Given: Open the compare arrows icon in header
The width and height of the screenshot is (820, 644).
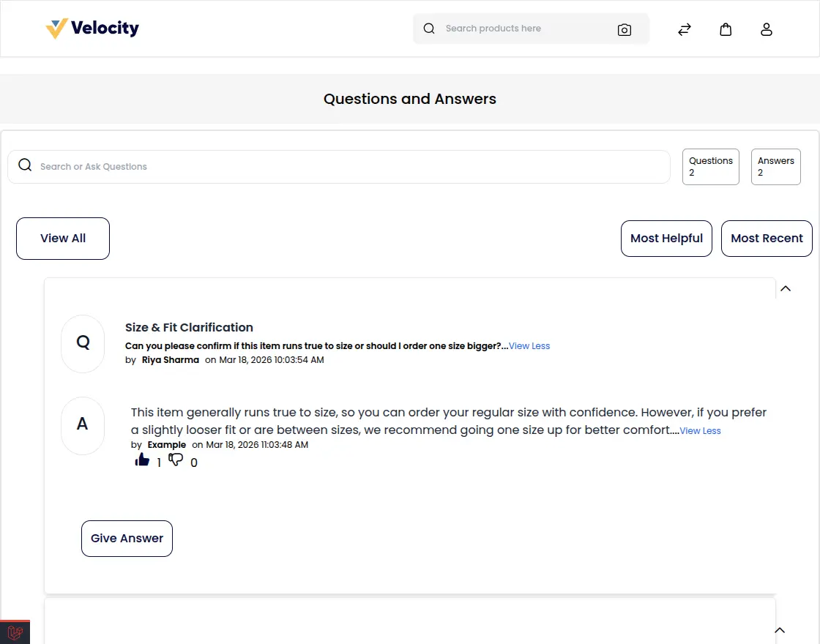Looking at the screenshot, I should click(684, 29).
